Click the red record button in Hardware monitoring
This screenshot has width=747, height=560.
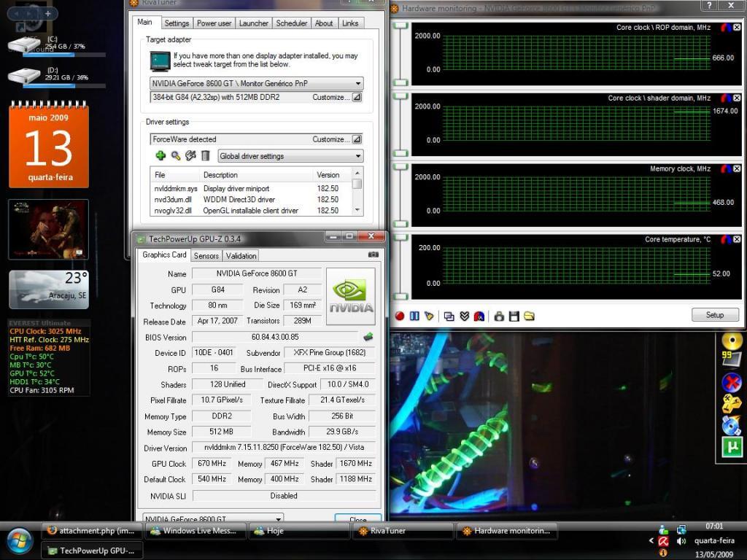(x=400, y=316)
